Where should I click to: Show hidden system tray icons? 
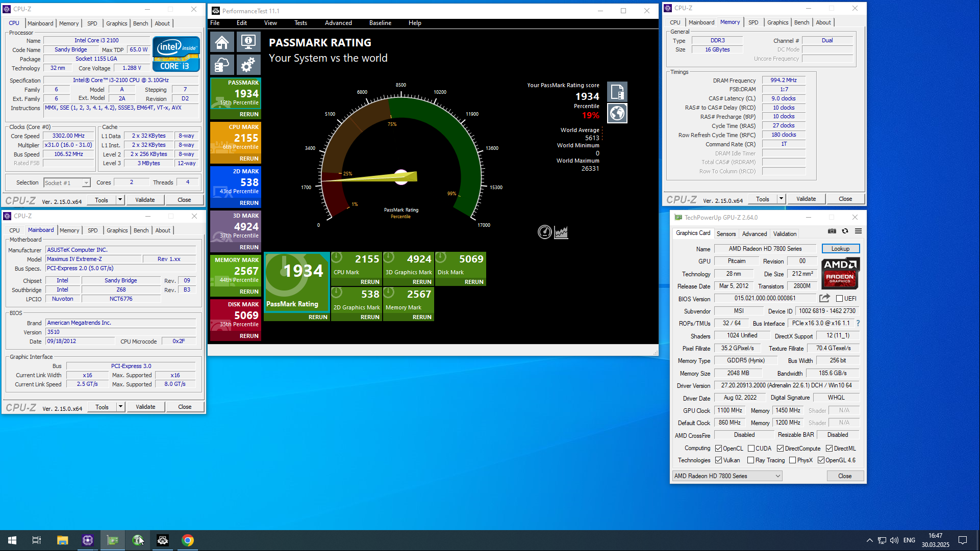pos(869,540)
